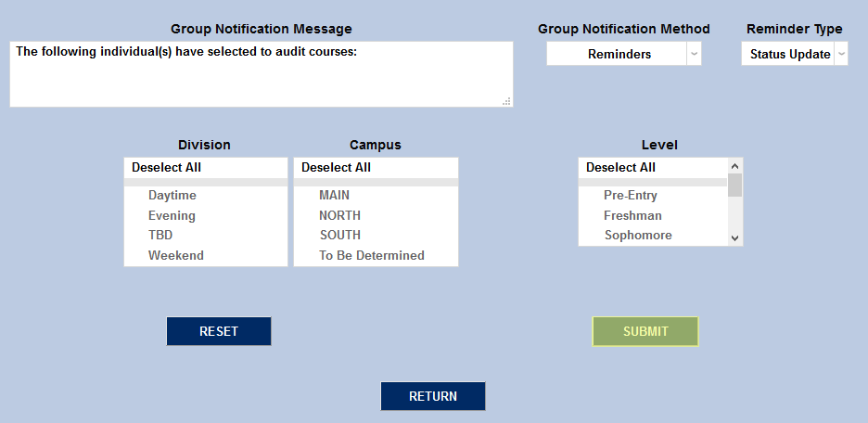Pick SOUTH campus option
This screenshot has width=868, height=423.
tap(340, 236)
